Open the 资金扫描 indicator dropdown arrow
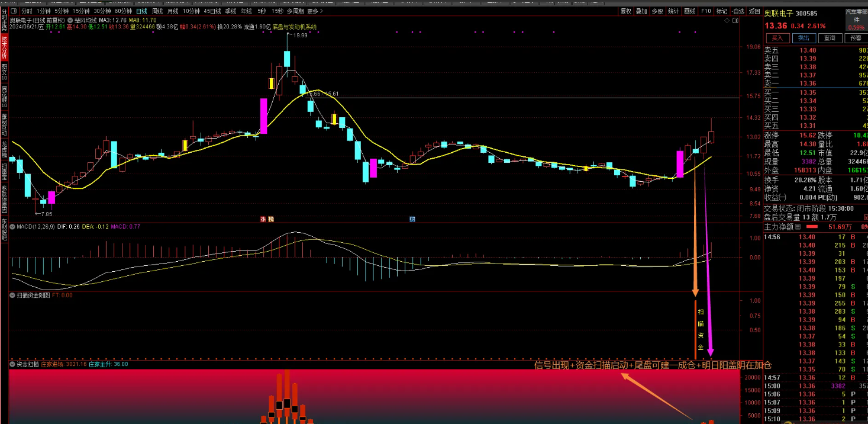This screenshot has width=868, height=424. coord(13,364)
